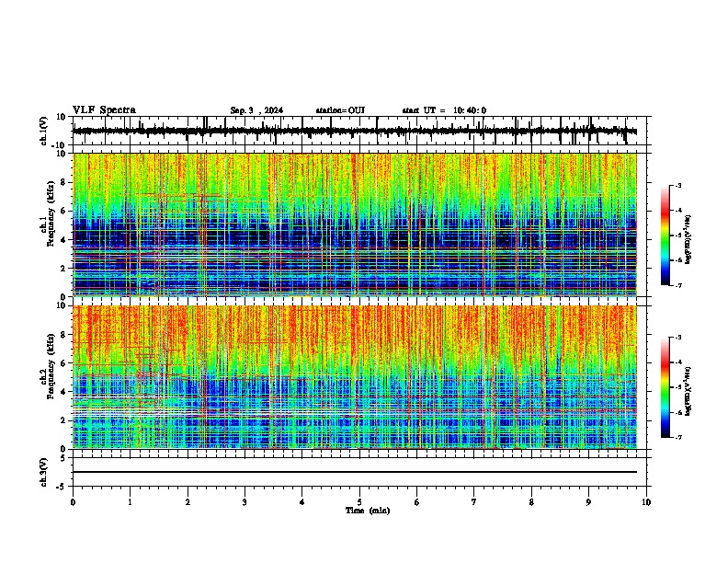Click the time axis tick label '9'
Viewport: 728px width, 563px height.
pyautogui.click(x=588, y=502)
